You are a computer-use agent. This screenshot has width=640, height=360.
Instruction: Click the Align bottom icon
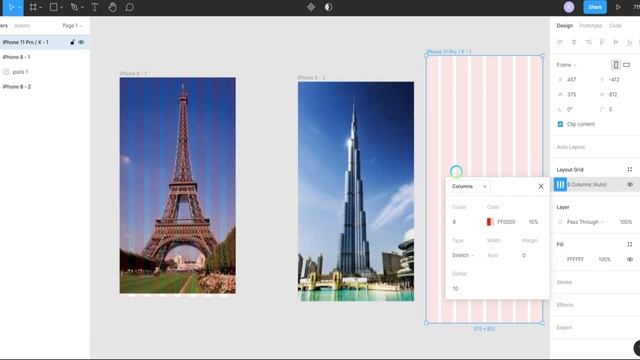[x=630, y=42]
